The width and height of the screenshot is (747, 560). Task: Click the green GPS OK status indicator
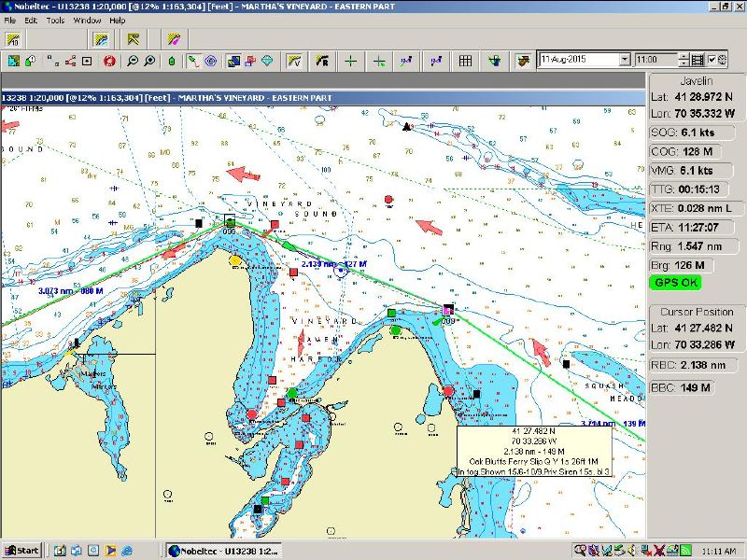tap(675, 283)
